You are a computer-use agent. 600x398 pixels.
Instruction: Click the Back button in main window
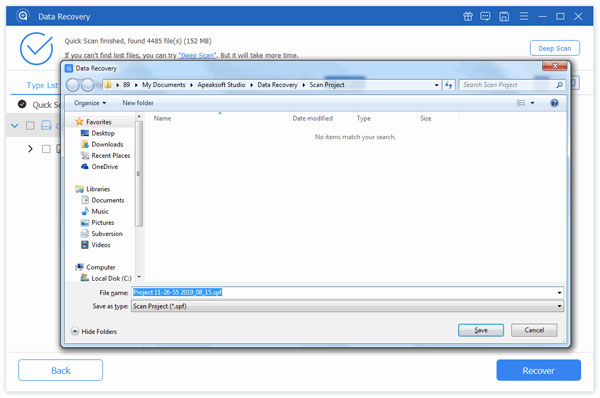pyautogui.click(x=60, y=370)
